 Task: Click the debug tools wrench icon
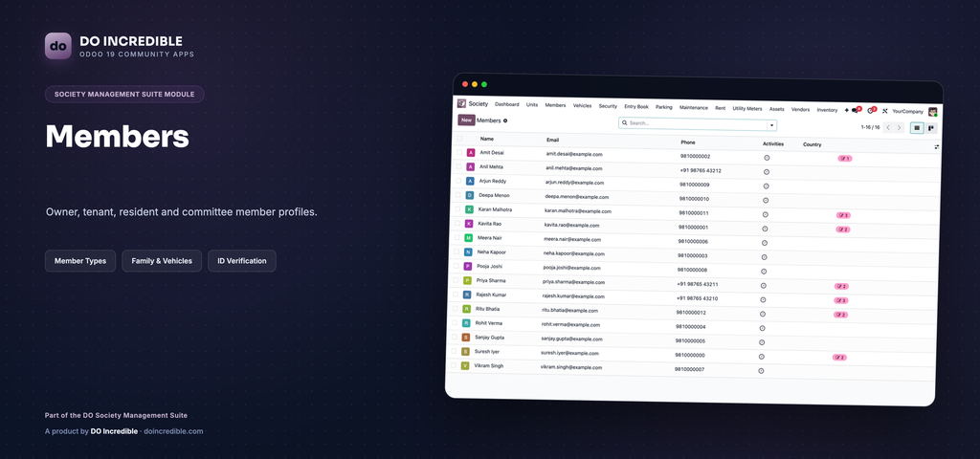pos(885,111)
